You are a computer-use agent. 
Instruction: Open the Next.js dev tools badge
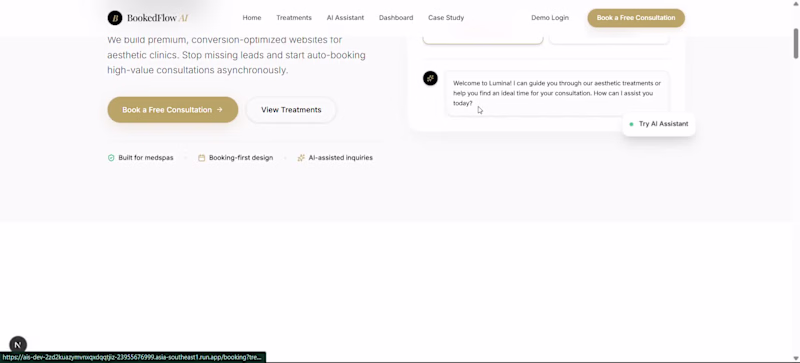click(18, 345)
